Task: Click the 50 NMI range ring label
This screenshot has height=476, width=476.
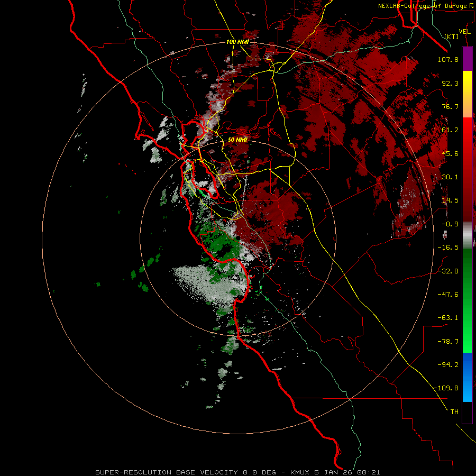Action: (x=237, y=140)
